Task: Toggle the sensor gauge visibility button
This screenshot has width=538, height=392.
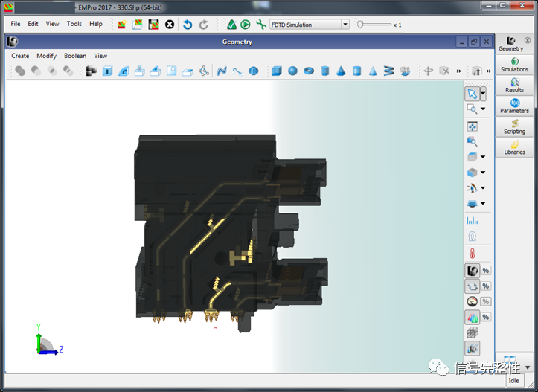Action: coord(472,301)
